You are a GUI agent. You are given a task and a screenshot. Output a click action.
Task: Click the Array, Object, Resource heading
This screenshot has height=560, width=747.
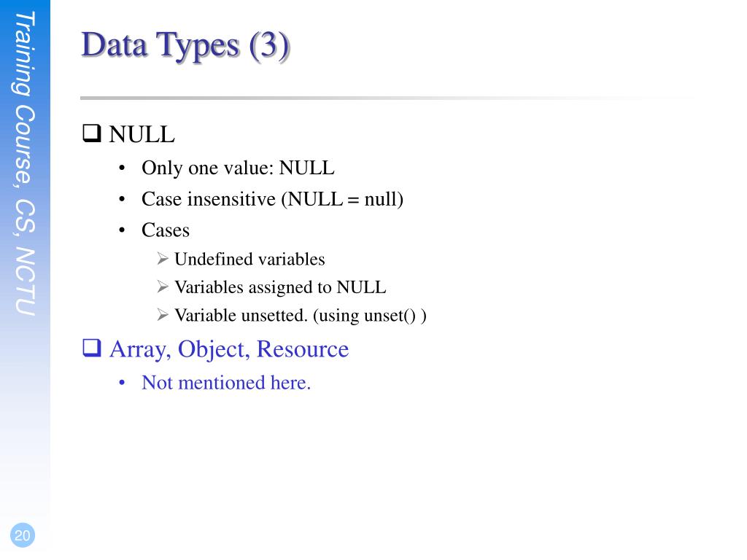click(x=229, y=349)
